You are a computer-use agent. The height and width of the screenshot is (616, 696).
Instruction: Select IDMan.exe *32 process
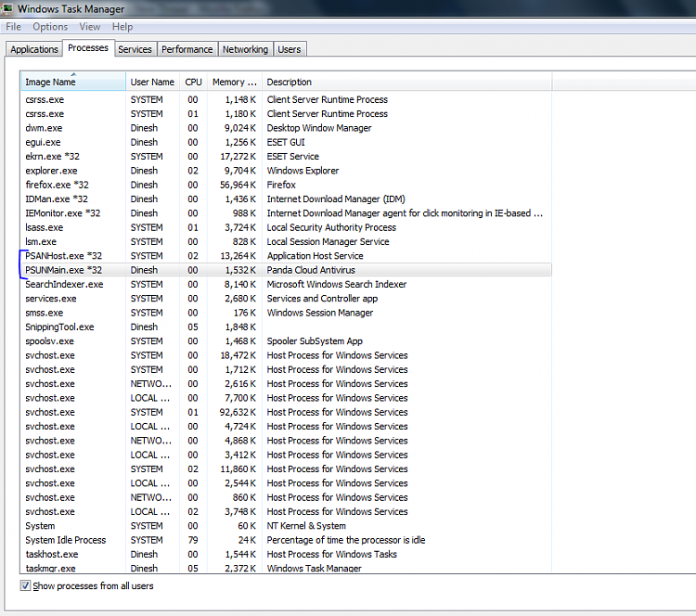[x=287, y=199]
